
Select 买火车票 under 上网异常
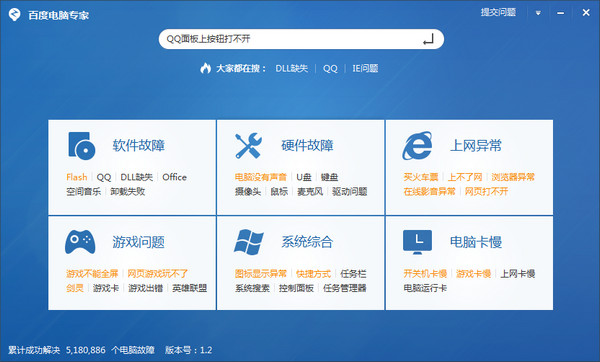click(x=421, y=177)
